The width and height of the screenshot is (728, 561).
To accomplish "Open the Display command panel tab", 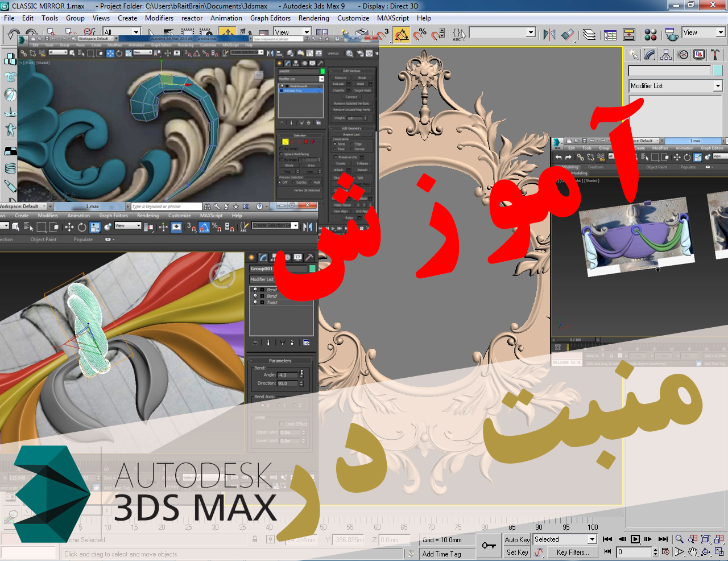I will tap(699, 55).
